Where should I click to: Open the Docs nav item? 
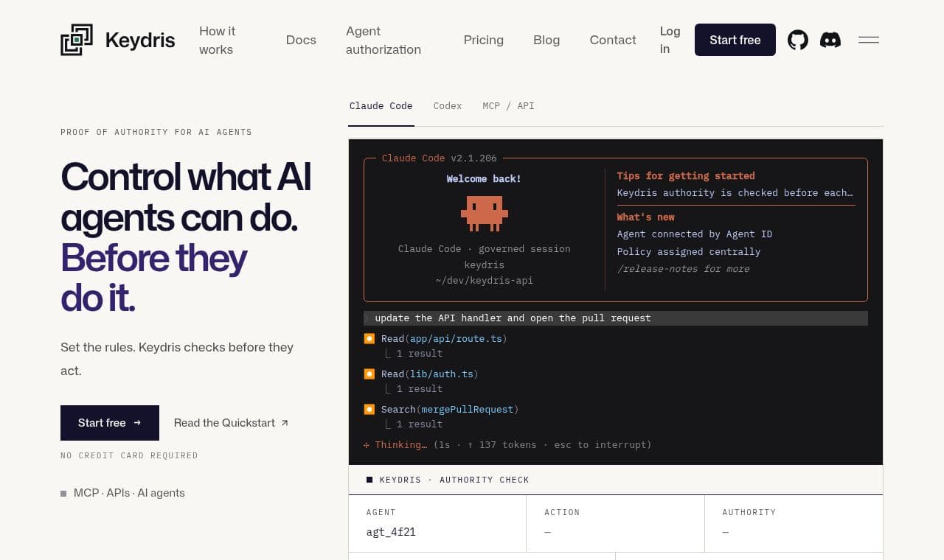301,40
